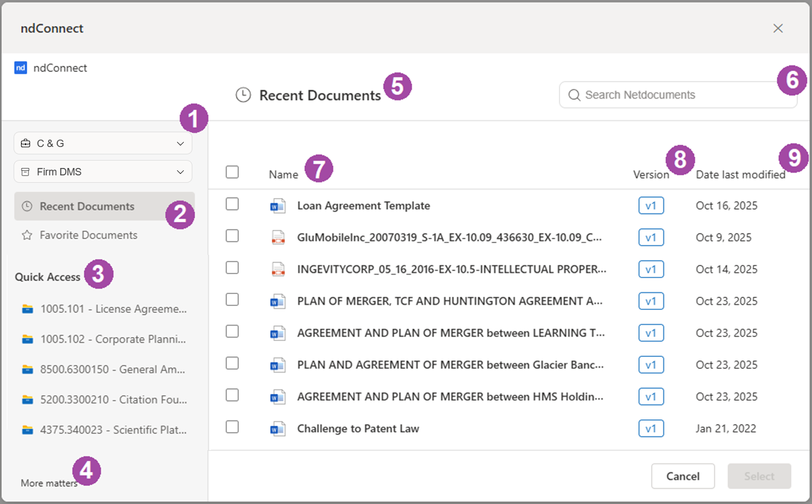Image resolution: width=812 pixels, height=504 pixels.
Task: Click the Cancel button
Action: [x=683, y=476]
